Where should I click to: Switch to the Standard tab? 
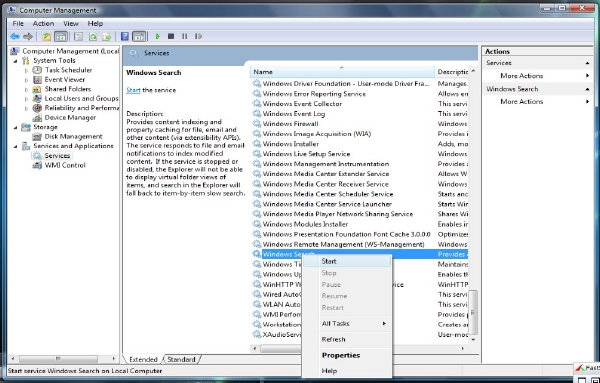point(181,360)
